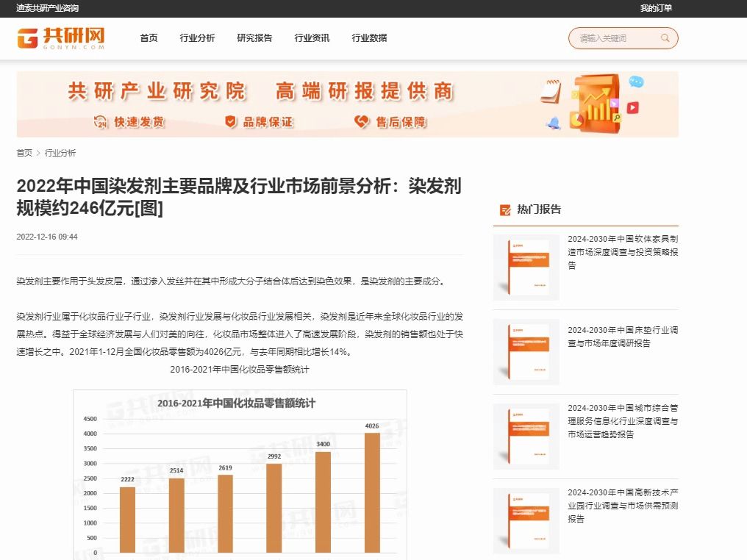Click the 品牌保证 shield icon
The height and width of the screenshot is (560, 747).
[x=231, y=122]
